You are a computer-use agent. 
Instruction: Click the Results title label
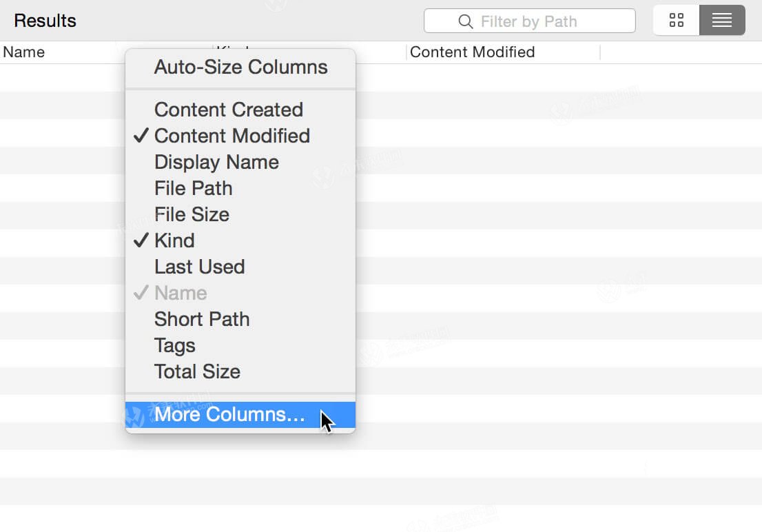45,21
